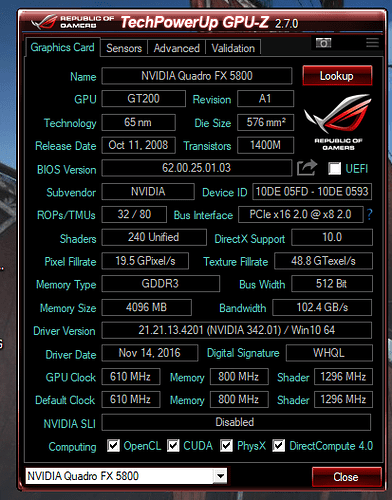Open the GPU selection dropdown arrow
The image size is (392, 500).
coord(220,476)
